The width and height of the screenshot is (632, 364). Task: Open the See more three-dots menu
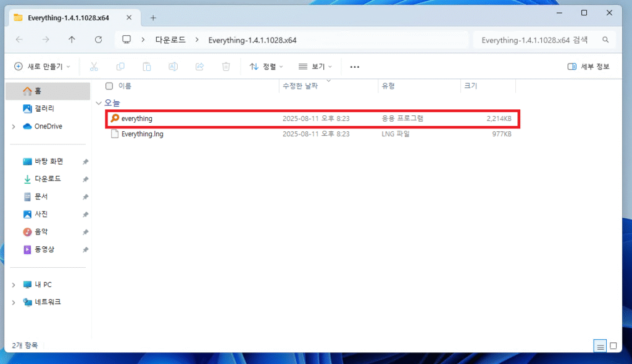click(355, 67)
